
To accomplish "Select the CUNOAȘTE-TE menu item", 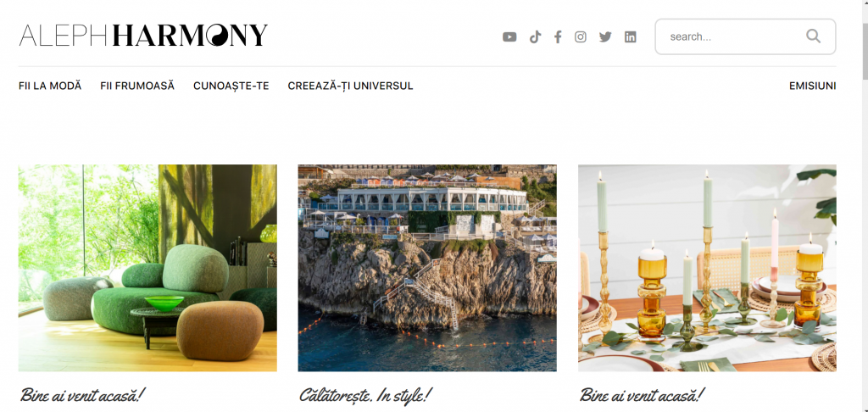I will click(x=231, y=86).
